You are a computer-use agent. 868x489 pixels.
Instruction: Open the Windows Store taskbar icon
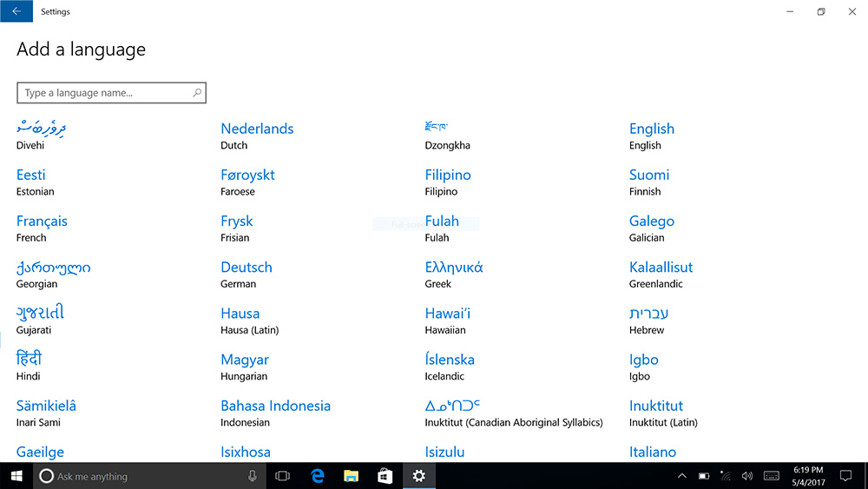pos(385,476)
